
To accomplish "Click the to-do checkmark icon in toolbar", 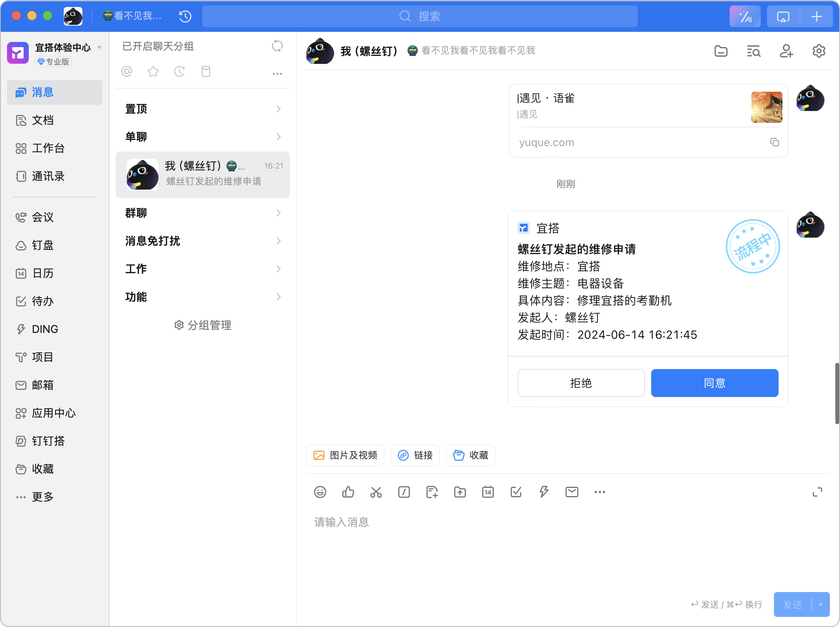I will [x=516, y=492].
